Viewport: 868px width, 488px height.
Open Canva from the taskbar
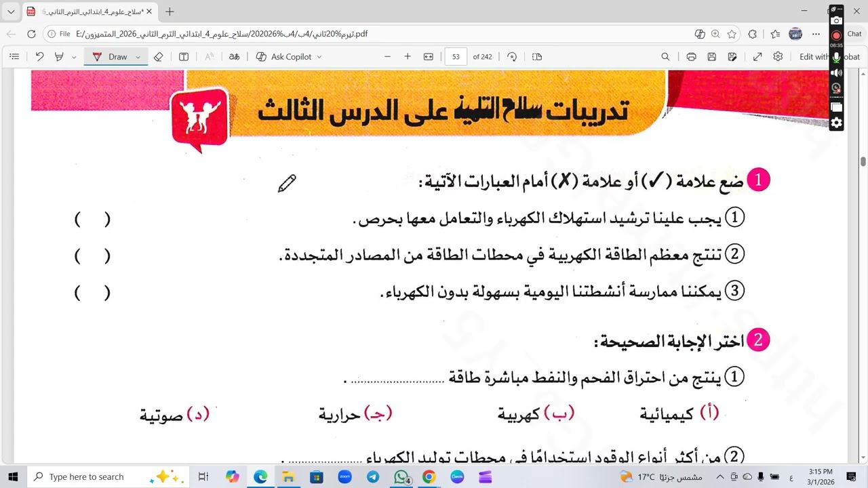tap(457, 476)
